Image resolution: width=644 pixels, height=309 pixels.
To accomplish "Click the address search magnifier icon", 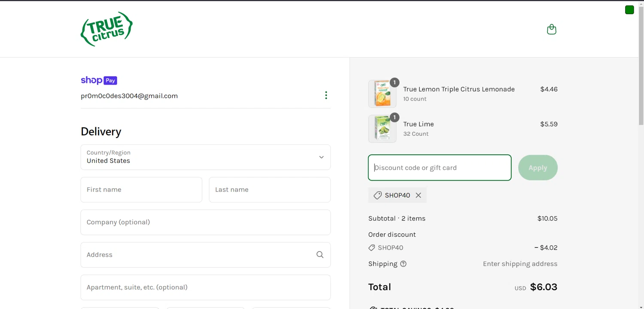I will (320, 255).
